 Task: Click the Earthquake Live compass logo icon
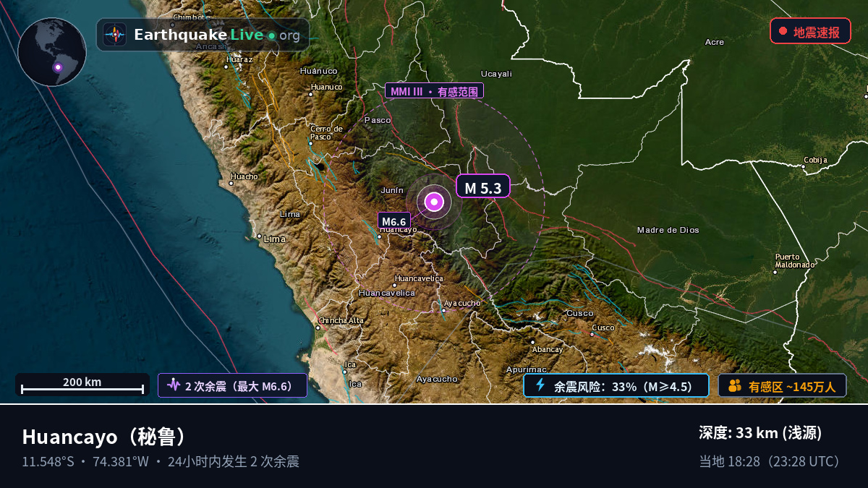(115, 35)
